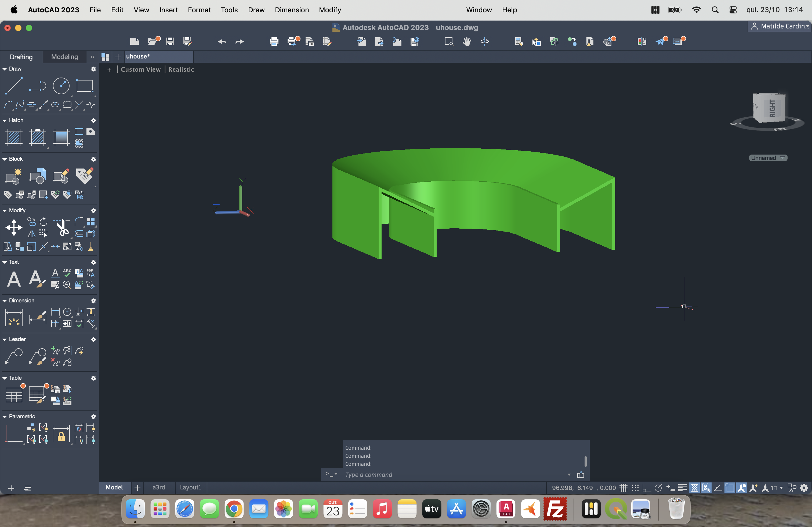The image size is (812, 527).
Task: Choose the Move tool in Modify
Action: [14, 227]
